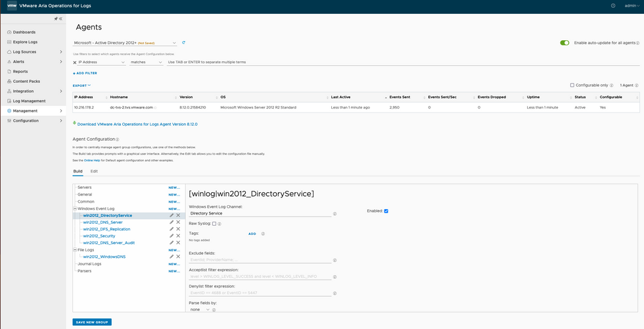Screen dimensions: 644x329
Task: Add new Servers section entry
Action: click(174, 188)
